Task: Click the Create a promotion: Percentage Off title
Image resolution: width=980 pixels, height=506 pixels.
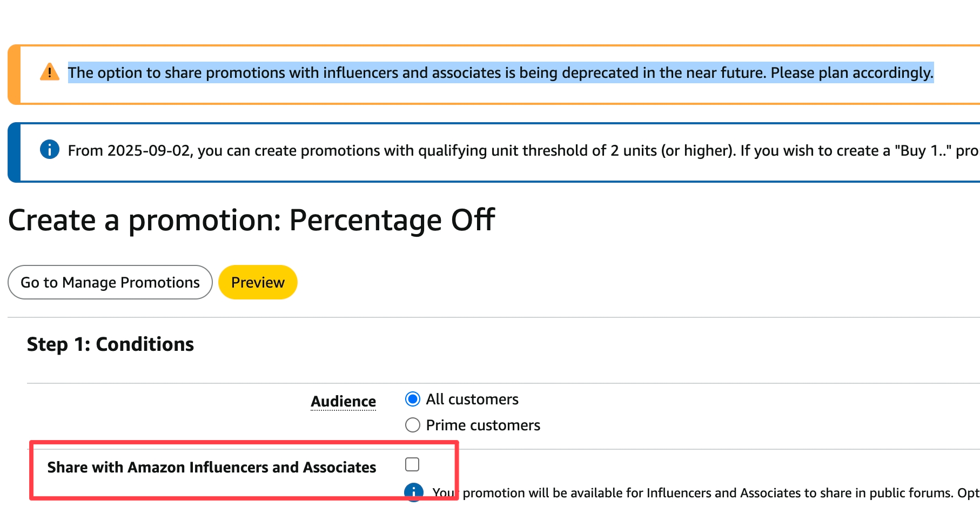Action: point(251,220)
